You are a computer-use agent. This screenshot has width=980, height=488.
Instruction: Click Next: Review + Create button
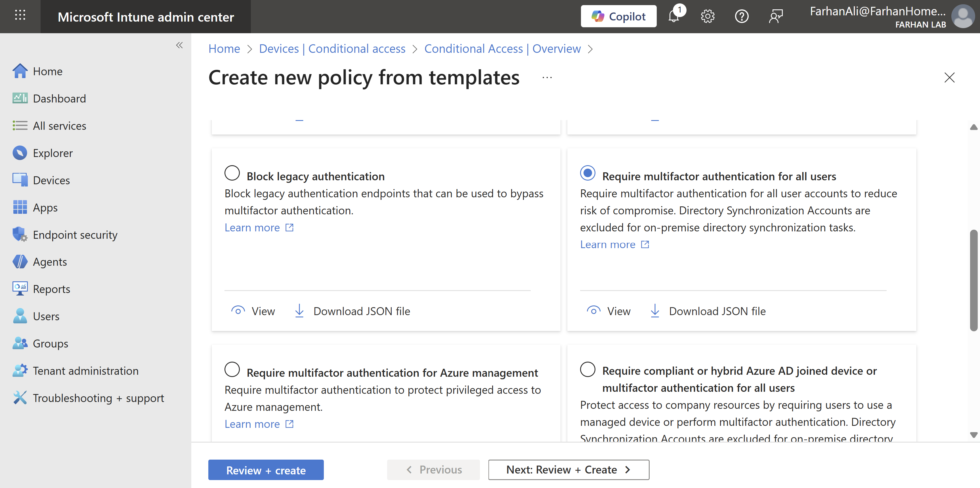click(x=568, y=470)
